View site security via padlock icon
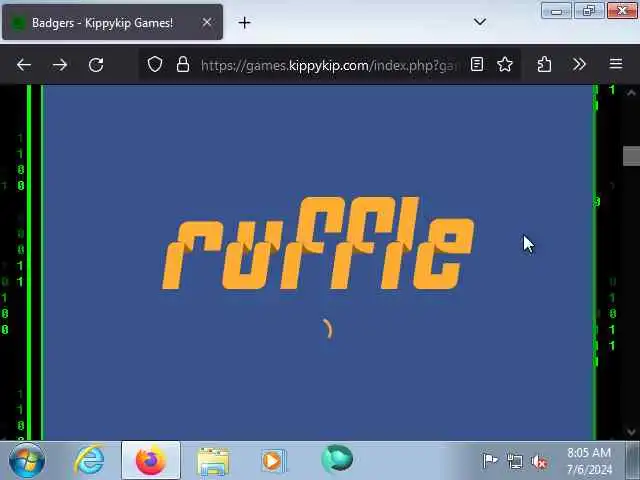640x480 pixels. [x=183, y=64]
